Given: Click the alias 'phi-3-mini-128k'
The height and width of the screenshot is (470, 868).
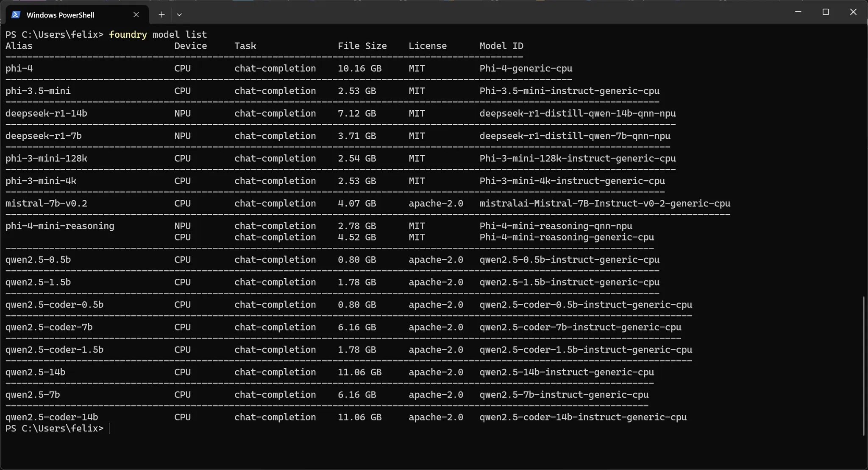Looking at the screenshot, I should (46, 158).
